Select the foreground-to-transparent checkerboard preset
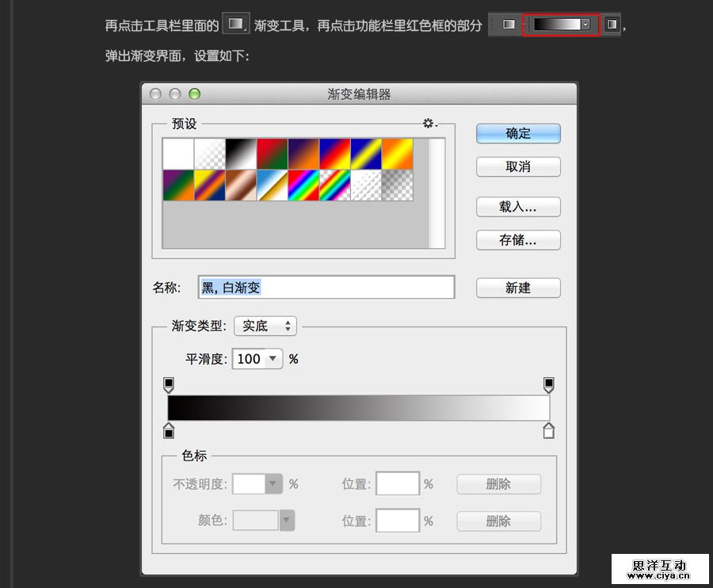713x588 pixels. pos(210,153)
